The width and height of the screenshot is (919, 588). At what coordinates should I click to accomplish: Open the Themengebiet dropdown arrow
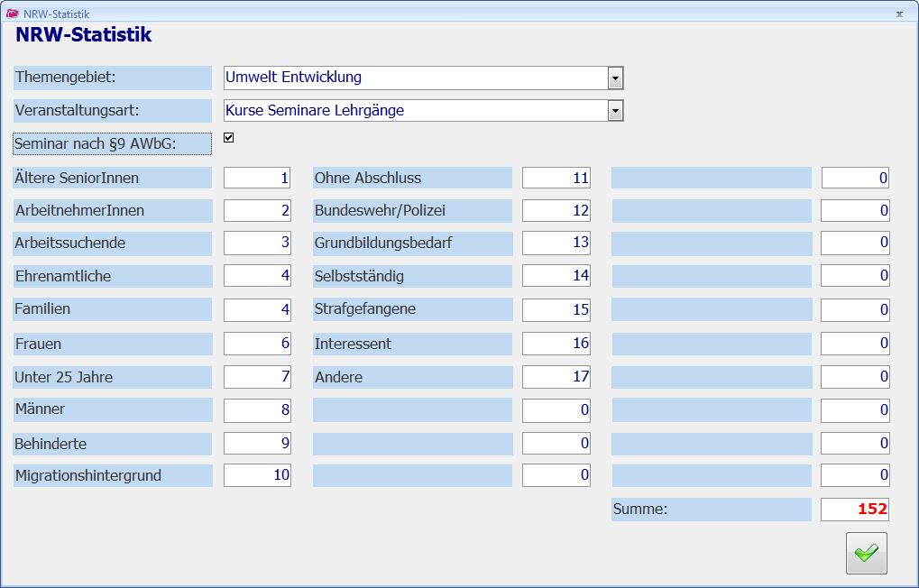[x=615, y=78]
